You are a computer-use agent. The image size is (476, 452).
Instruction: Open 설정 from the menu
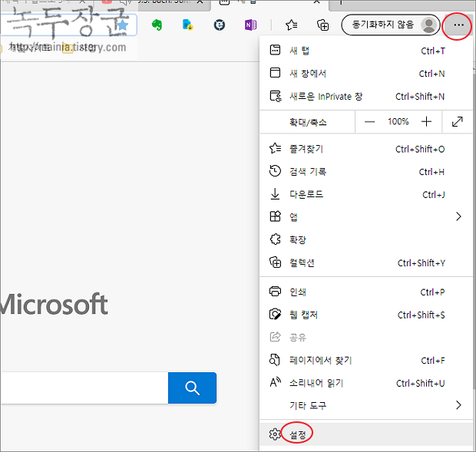[365, 434]
